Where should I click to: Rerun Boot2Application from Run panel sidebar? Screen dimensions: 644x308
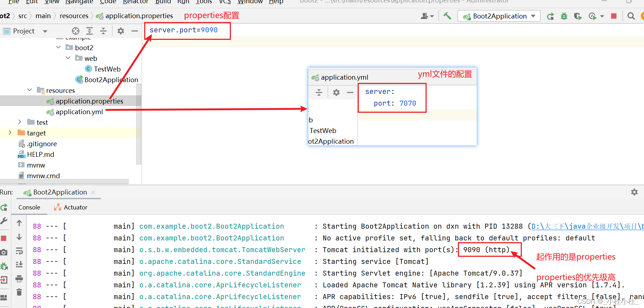point(4,207)
